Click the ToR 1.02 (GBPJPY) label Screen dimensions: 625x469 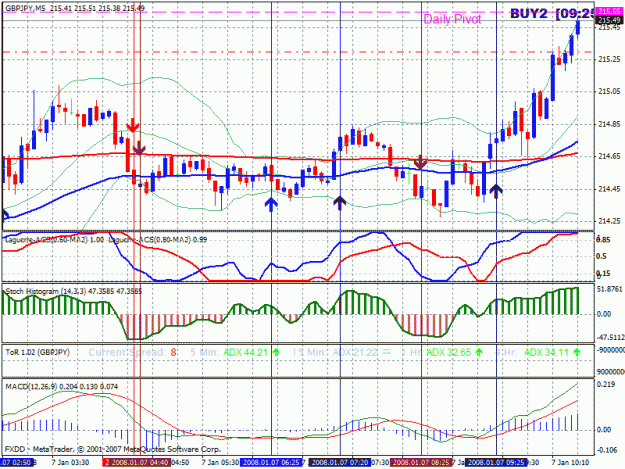[x=37, y=352]
